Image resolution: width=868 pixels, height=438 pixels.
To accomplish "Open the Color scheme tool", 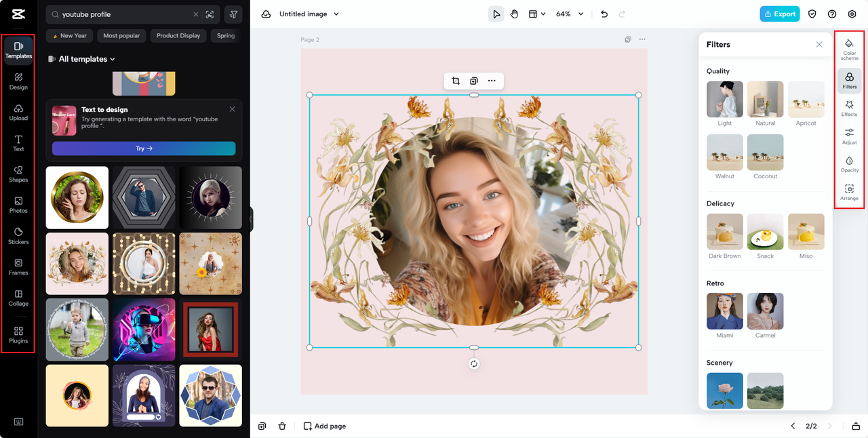I will 850,49.
